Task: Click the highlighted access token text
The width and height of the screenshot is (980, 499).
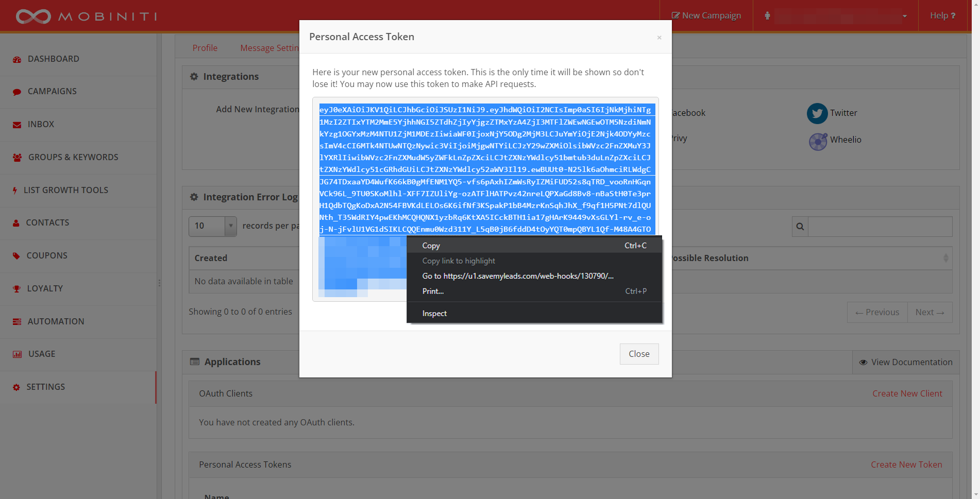Action: 486,169
